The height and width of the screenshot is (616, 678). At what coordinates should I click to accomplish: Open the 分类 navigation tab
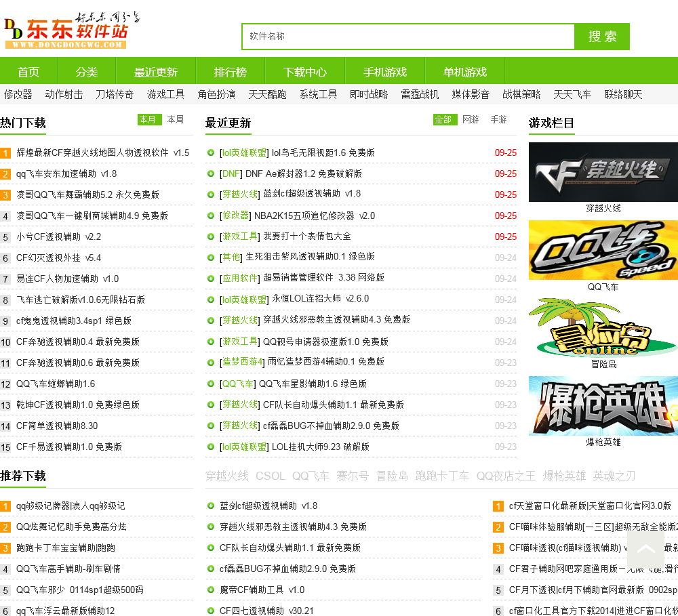87,72
